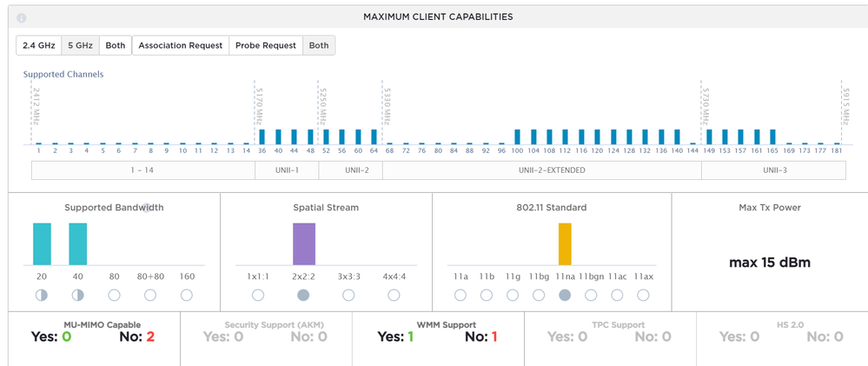The height and width of the screenshot is (366, 868).
Task: Click the teal 20 MHz bandwidth bar
Action: pyautogui.click(x=42, y=244)
